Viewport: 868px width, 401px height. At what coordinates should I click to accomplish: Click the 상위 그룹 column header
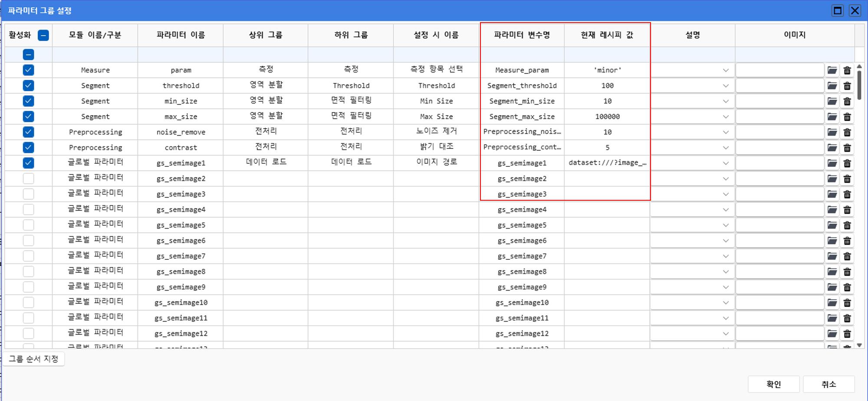[265, 35]
